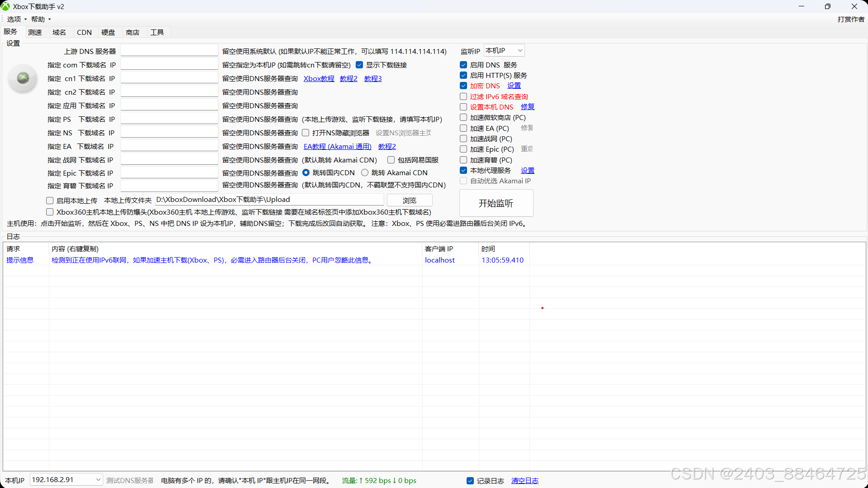Click 修复 link next to 设置本机 DNS
The width and height of the screenshot is (868, 488).
pos(528,107)
